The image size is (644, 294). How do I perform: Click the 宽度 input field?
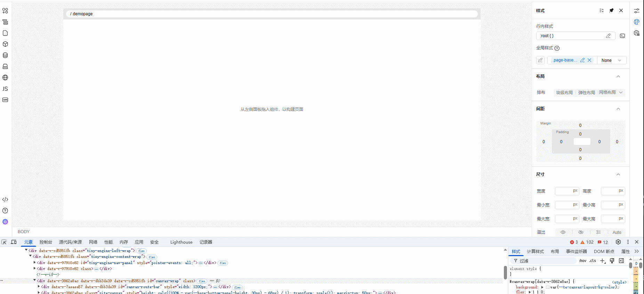[564, 191]
